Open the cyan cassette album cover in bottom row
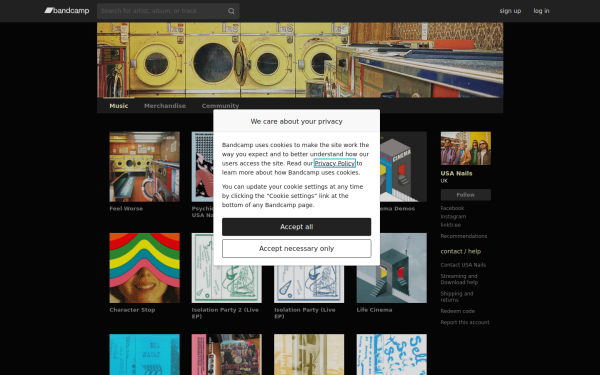 click(x=145, y=354)
